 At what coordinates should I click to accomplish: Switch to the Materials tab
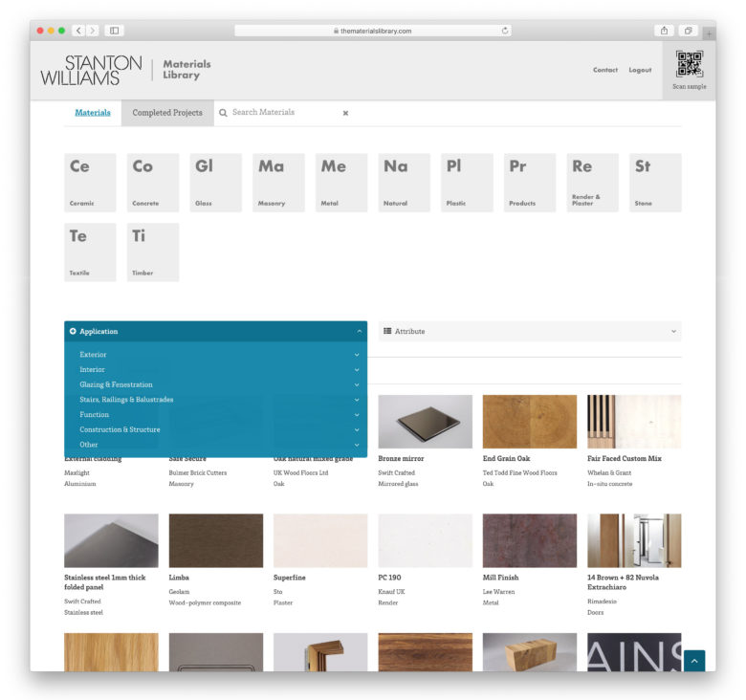(93, 113)
